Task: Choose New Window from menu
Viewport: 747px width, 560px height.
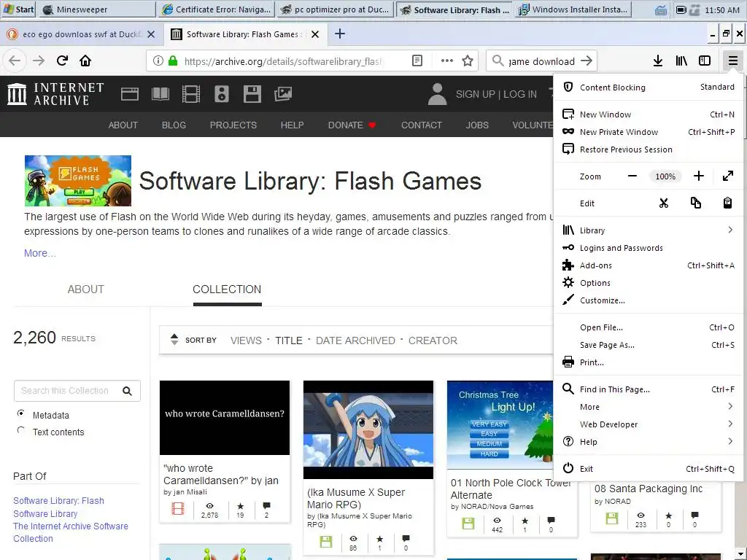Action: (648, 114)
